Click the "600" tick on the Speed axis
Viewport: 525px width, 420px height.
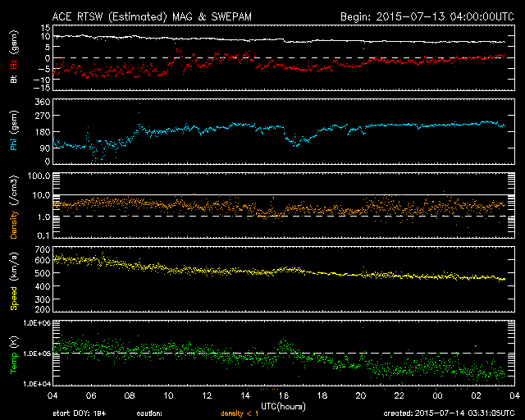[43, 260]
